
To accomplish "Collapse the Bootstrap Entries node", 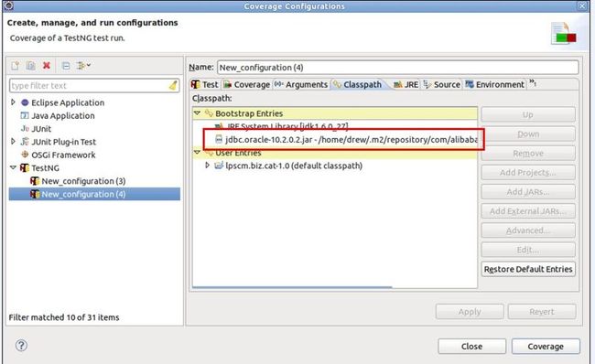I will pyautogui.click(x=197, y=113).
